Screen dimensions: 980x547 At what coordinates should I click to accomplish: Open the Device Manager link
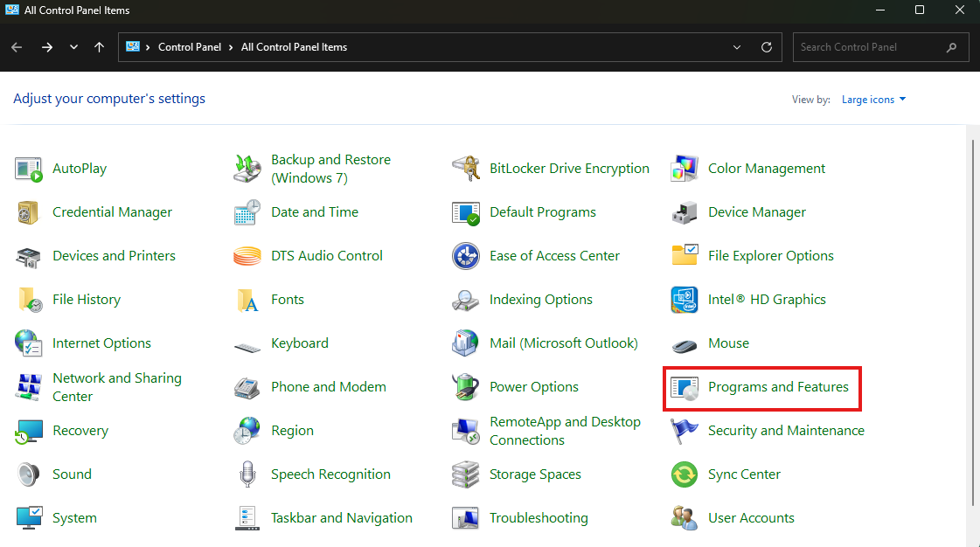(757, 212)
